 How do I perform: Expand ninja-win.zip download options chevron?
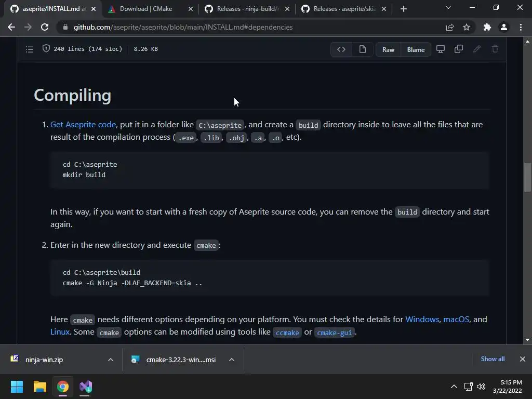[111, 360]
